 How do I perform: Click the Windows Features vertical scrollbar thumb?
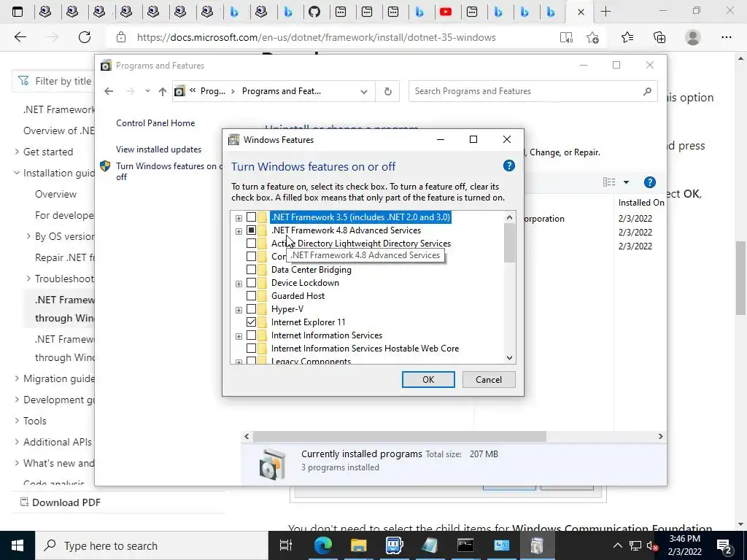pyautogui.click(x=509, y=242)
